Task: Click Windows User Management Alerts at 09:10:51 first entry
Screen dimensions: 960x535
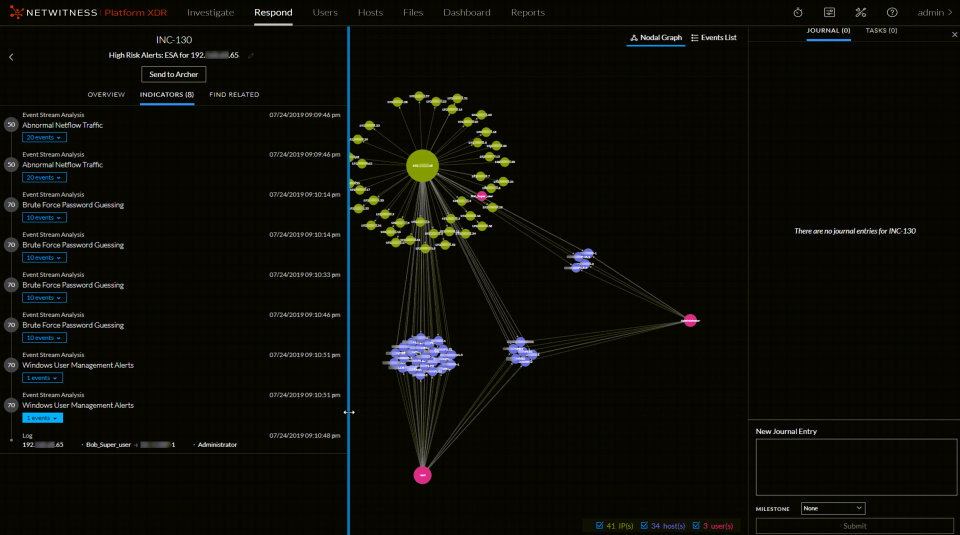Action: [78, 365]
